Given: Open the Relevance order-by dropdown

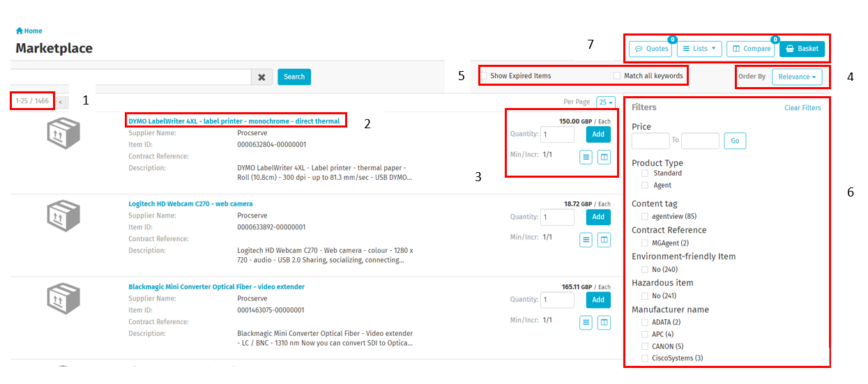Looking at the screenshot, I should (797, 77).
